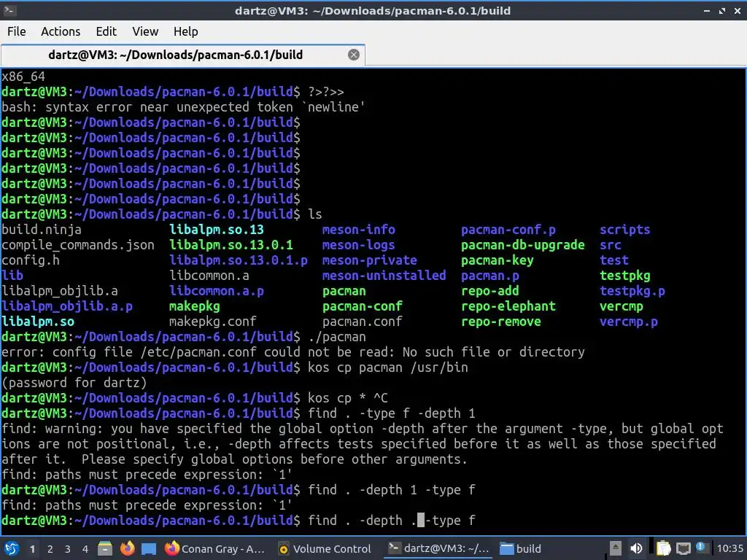Click 'repo-add' executable name

tap(489, 291)
